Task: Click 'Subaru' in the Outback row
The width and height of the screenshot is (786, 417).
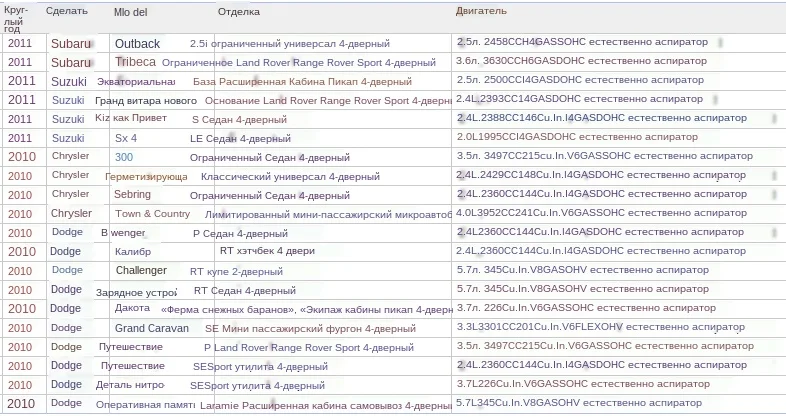Action: click(x=71, y=44)
